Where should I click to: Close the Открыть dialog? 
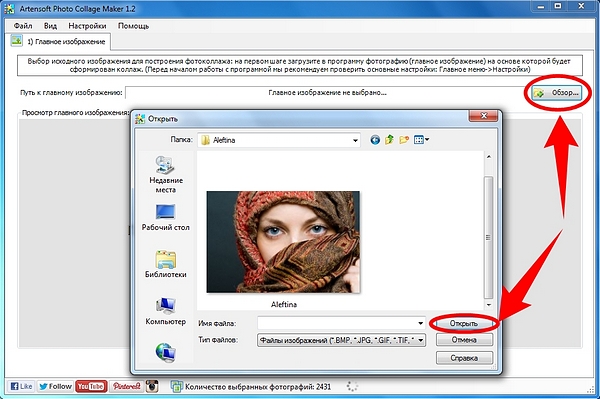pos(484,116)
